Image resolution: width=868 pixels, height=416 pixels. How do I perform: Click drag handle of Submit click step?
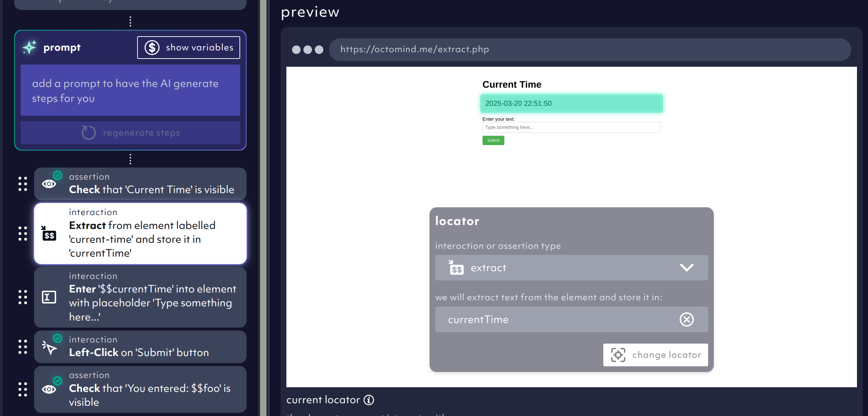click(23, 347)
